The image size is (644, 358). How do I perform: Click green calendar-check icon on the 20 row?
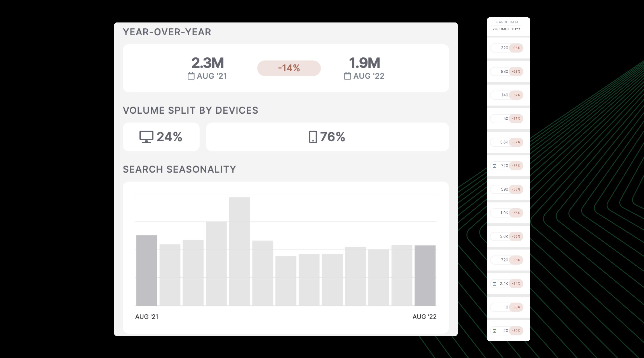[x=495, y=331]
